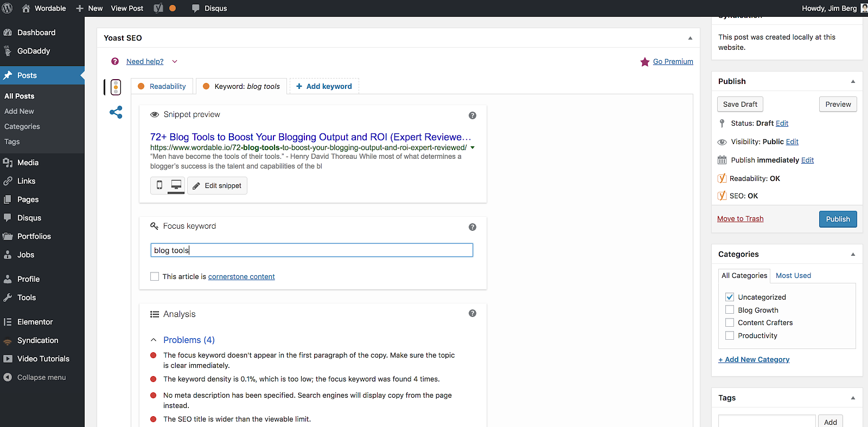Select the Yoast traffic light content tab

(116, 87)
